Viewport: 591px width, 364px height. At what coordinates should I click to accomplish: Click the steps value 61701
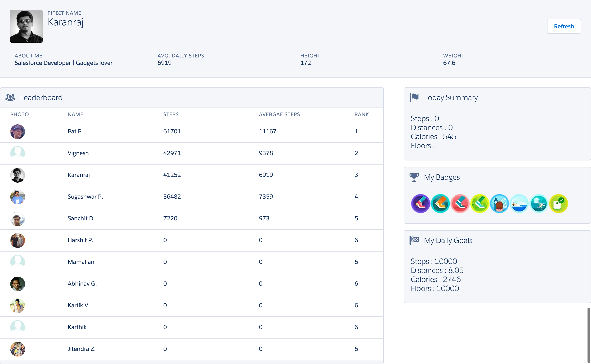click(172, 132)
